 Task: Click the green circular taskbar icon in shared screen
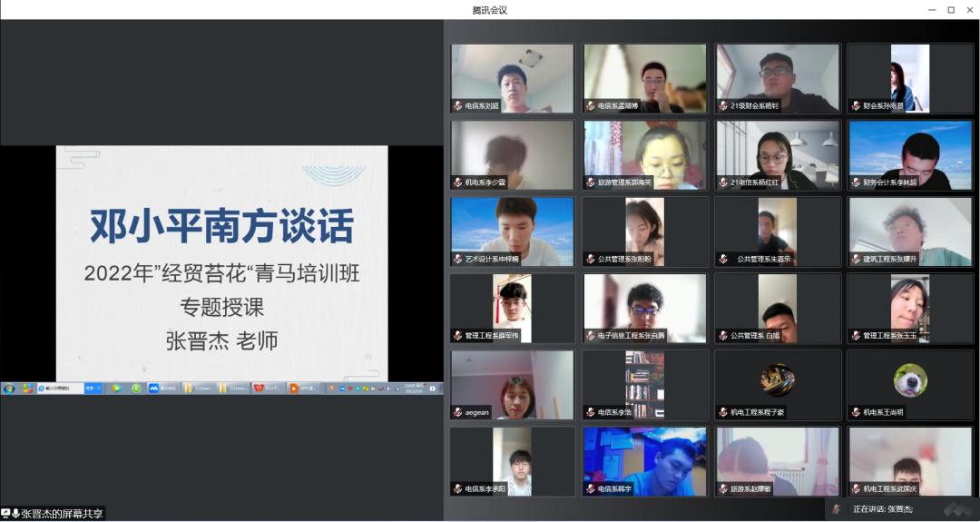click(136, 389)
